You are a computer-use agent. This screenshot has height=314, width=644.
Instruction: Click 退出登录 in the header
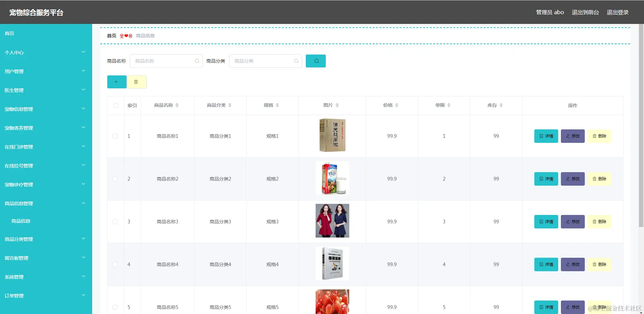(617, 12)
